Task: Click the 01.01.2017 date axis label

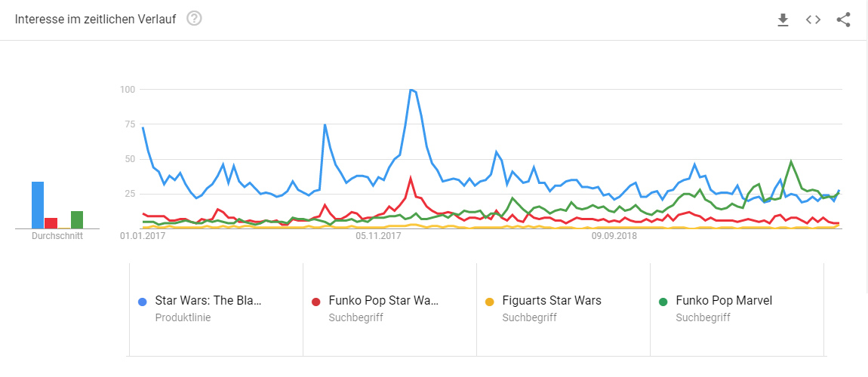Action: point(143,237)
